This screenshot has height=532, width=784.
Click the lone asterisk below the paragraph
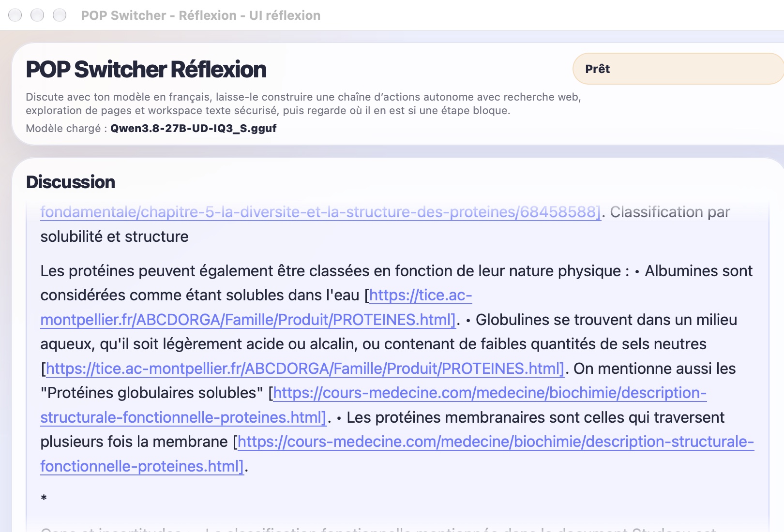(44, 498)
